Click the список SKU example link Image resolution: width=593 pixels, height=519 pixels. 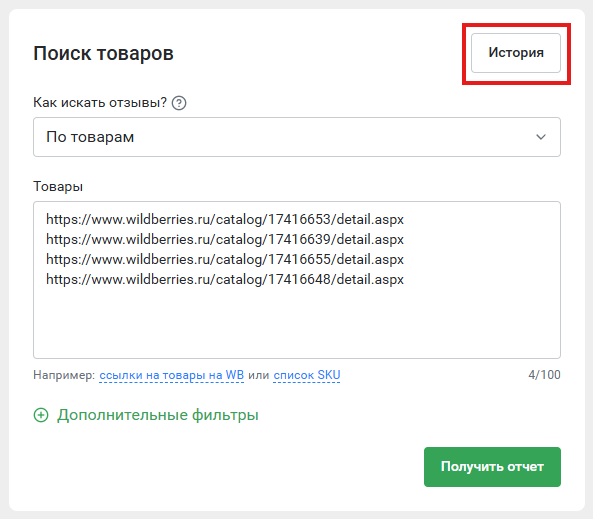307,375
